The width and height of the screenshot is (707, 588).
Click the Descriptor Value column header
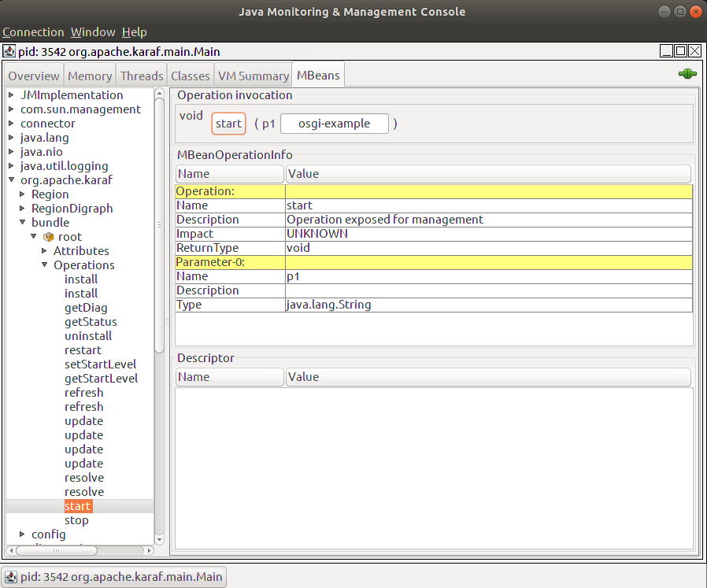click(488, 377)
